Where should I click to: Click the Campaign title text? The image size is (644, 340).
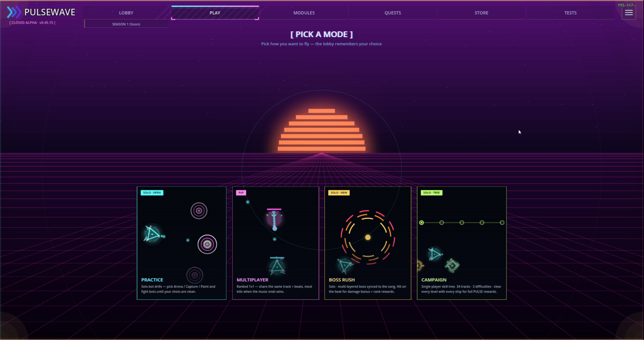pos(434,280)
